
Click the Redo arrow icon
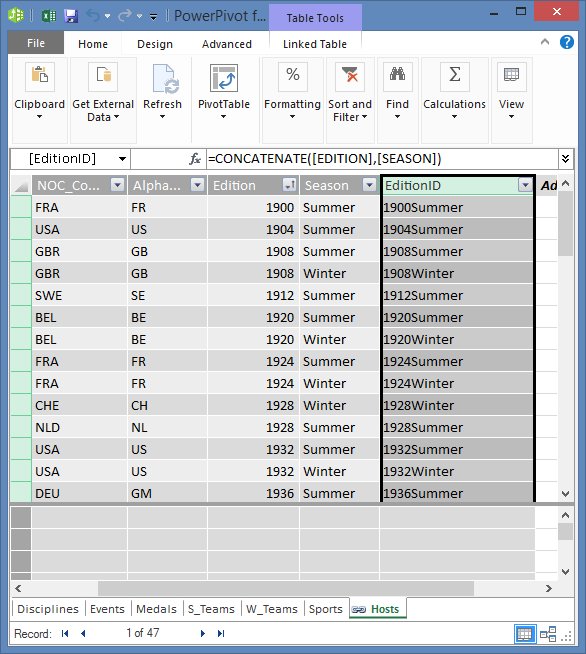click(x=125, y=16)
